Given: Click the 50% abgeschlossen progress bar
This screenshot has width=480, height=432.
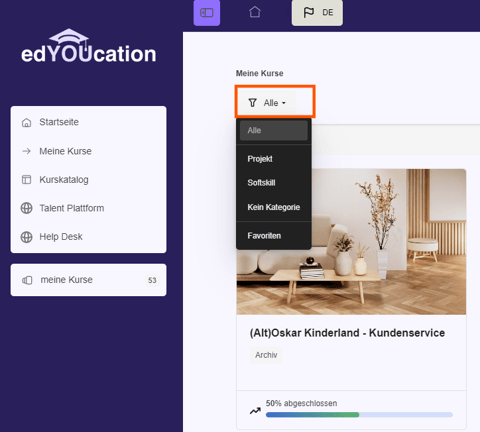Looking at the screenshot, I should tap(359, 415).
